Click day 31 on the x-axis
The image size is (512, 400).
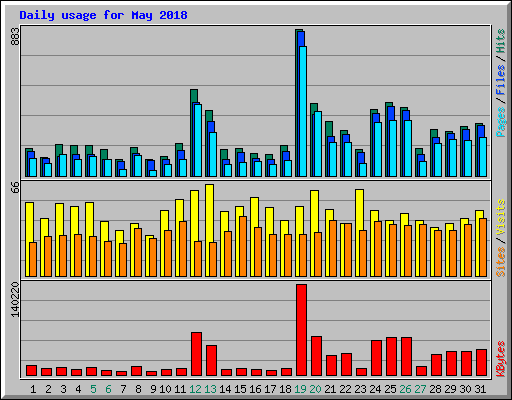pyautogui.click(x=480, y=389)
